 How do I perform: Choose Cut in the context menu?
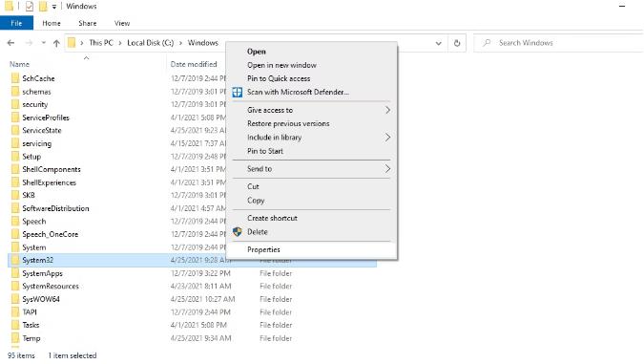click(x=312, y=186)
